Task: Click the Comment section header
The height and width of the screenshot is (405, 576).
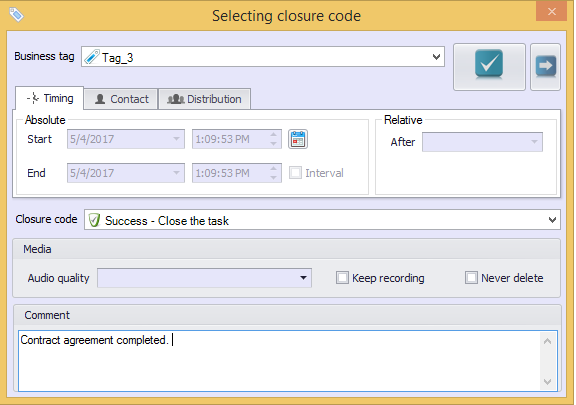Action: 287,315
